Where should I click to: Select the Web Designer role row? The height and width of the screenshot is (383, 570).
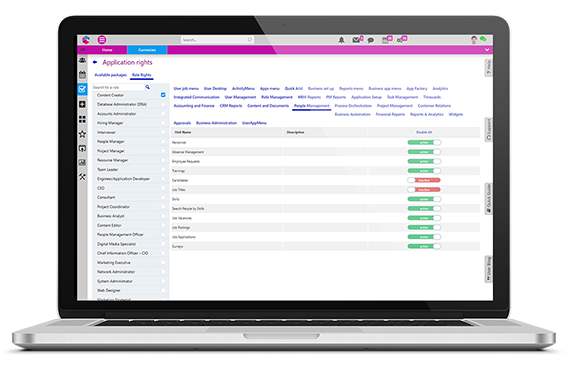click(130, 290)
